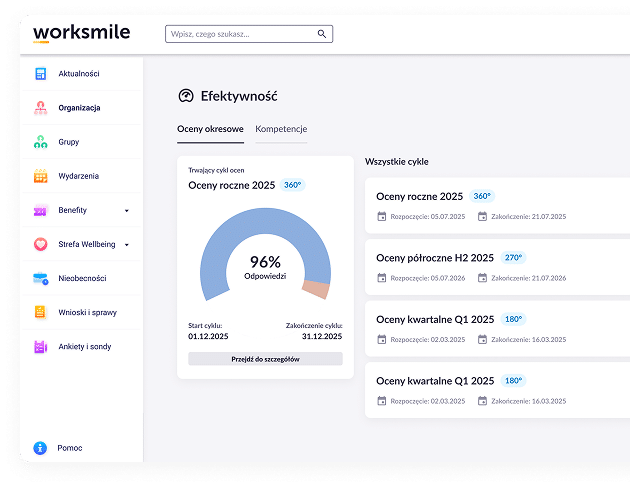Open the Ankiety i sondy icon

pos(40,346)
